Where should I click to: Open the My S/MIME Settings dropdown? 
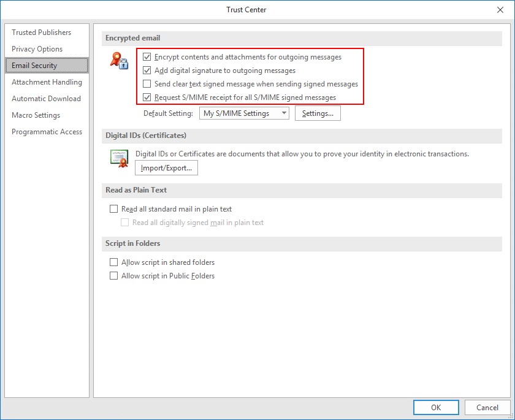244,113
